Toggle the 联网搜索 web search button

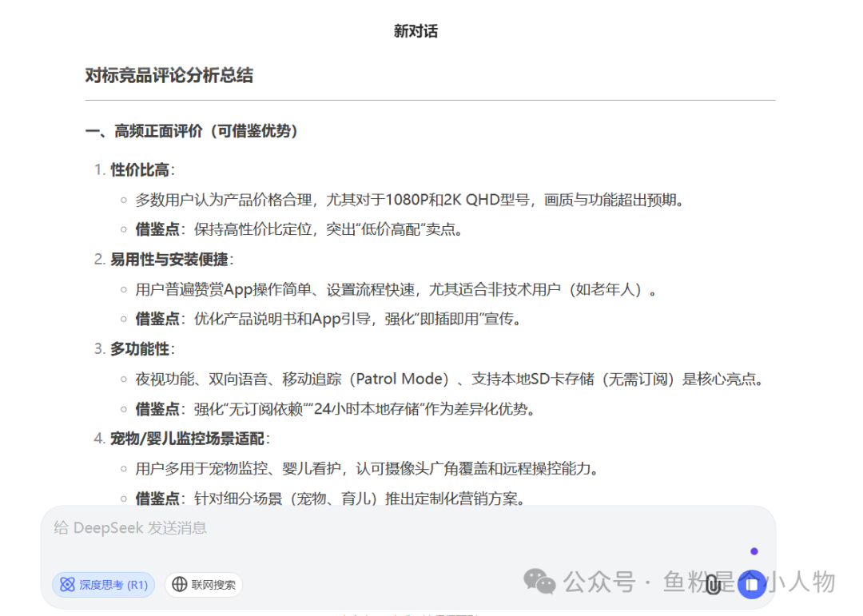coord(204,584)
